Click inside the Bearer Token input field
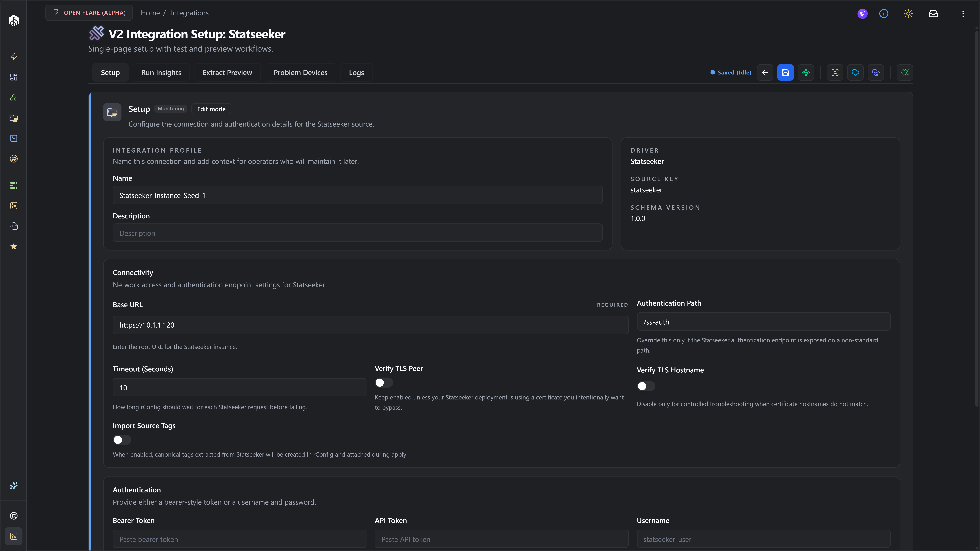980x551 pixels. [239, 539]
